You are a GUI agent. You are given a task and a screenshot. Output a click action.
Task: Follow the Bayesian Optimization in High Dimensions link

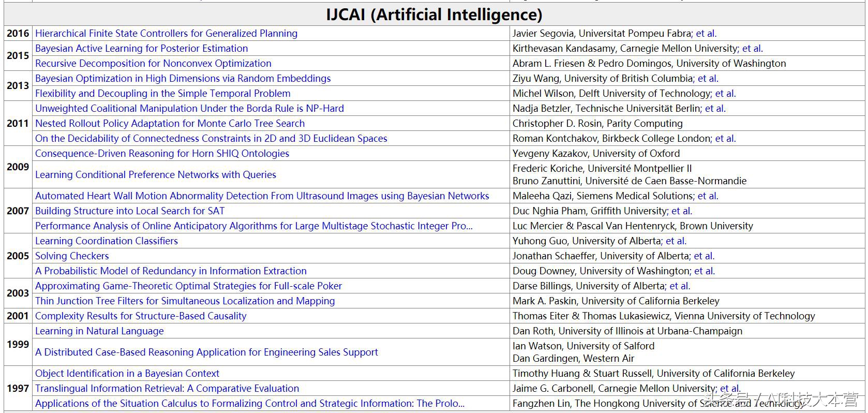[x=183, y=79]
